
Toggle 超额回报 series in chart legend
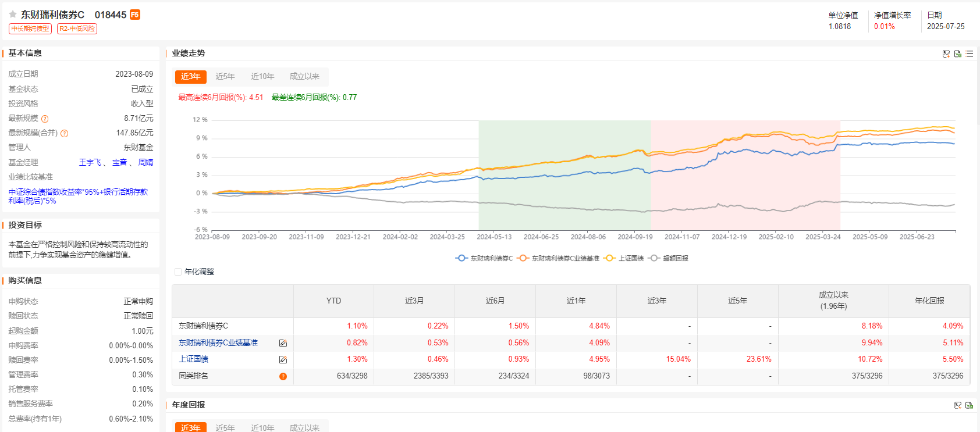[668, 258]
